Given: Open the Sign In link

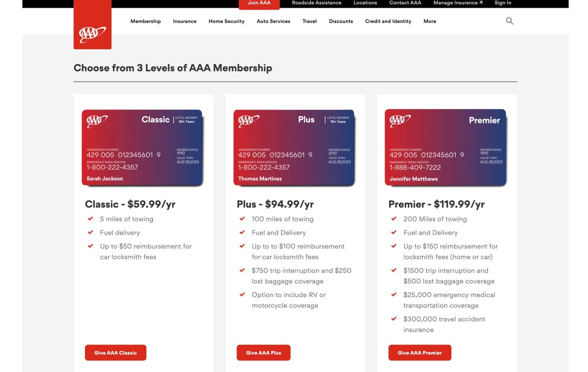Looking at the screenshot, I should click(x=502, y=2).
